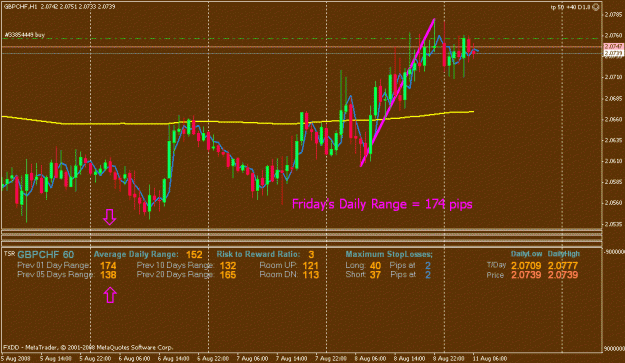The width and height of the screenshot is (625, 363).
Task: Click the 'Prev 05 Days Range' label
Action: (55, 275)
